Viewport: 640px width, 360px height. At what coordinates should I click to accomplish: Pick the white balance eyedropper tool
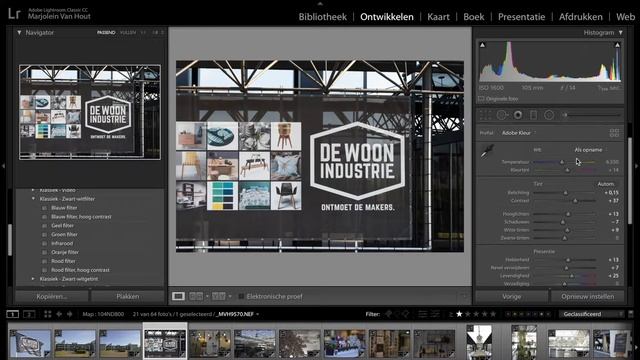pos(487,152)
